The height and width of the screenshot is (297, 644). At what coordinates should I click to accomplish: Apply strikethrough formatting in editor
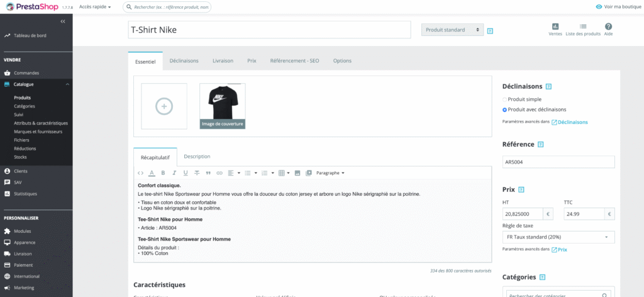[197, 173]
